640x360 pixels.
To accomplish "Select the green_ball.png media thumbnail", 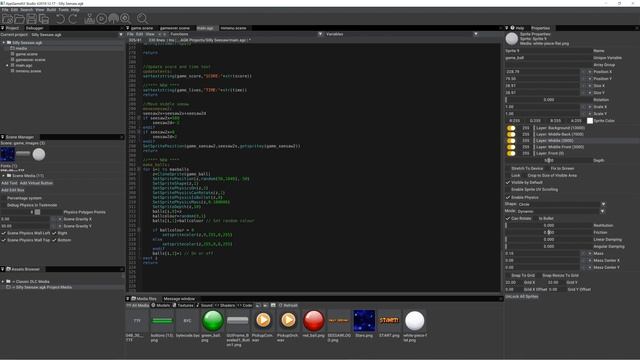I will 212,320.
